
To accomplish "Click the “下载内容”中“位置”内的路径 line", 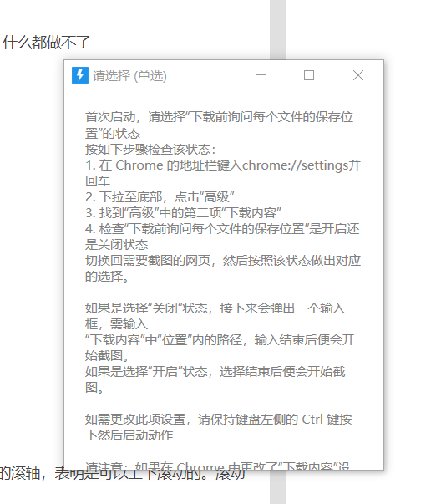I will pos(220,348).
